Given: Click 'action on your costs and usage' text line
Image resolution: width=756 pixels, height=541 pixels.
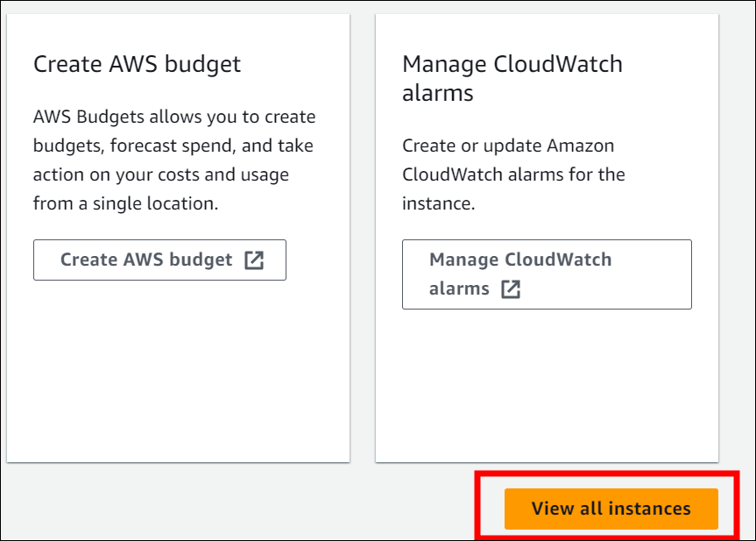Looking at the screenshot, I should coord(161,174).
